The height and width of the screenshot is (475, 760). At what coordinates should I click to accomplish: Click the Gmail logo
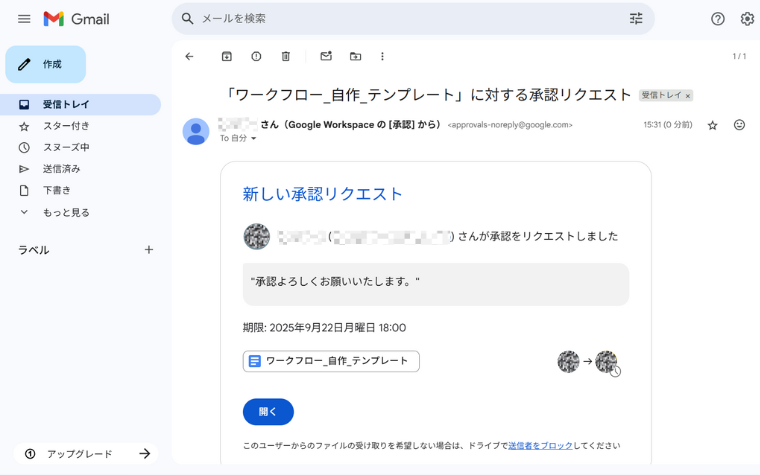click(x=77, y=19)
